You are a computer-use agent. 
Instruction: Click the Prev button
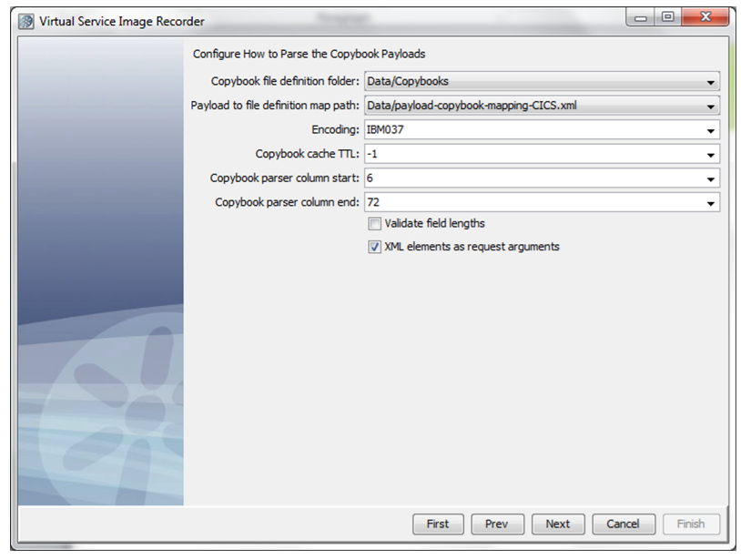[497, 524]
